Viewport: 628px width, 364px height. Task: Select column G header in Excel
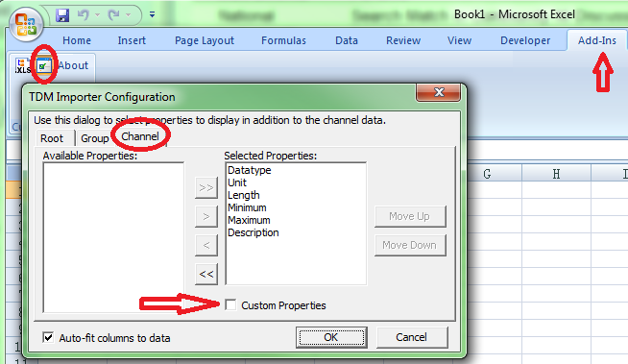coord(487,174)
